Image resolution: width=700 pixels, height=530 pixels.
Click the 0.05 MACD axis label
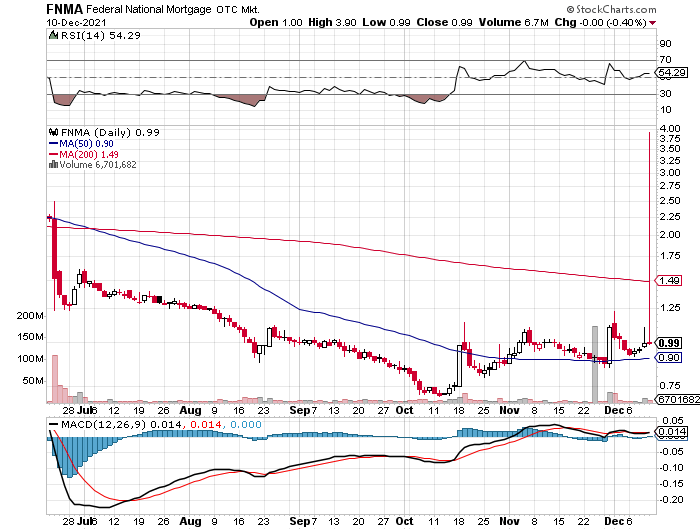(673, 421)
